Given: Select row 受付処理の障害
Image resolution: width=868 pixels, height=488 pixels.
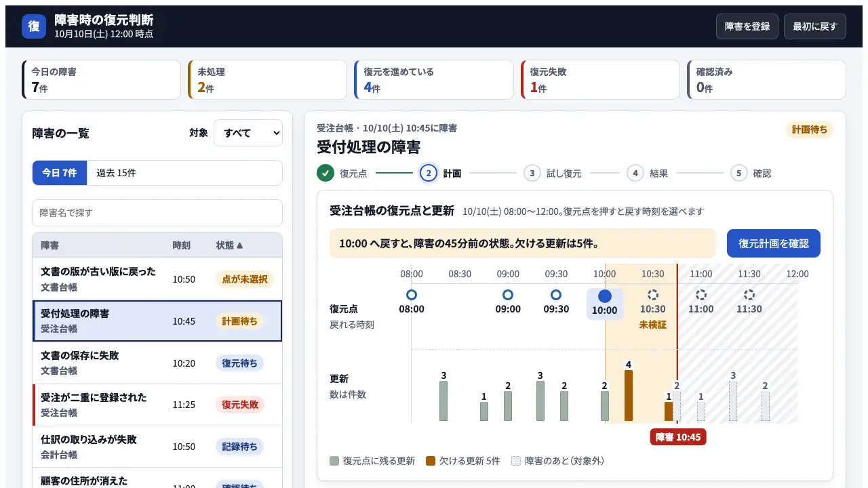Looking at the screenshot, I should pos(157,321).
